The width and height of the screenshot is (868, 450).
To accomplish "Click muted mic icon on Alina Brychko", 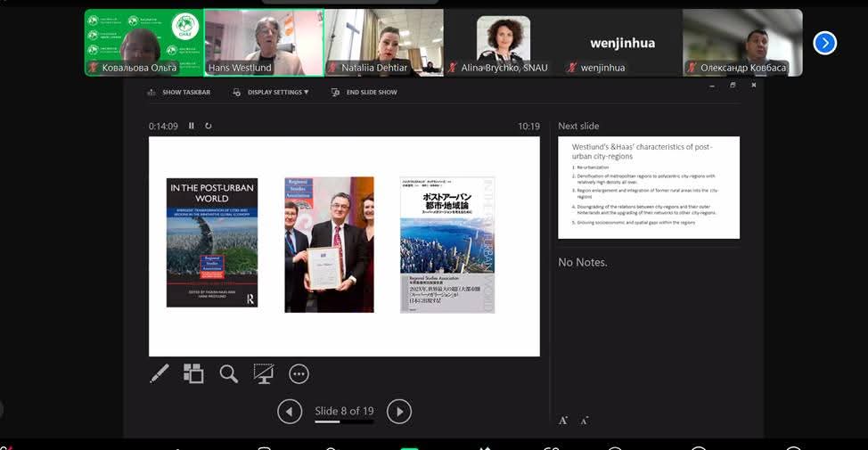I will [x=452, y=68].
